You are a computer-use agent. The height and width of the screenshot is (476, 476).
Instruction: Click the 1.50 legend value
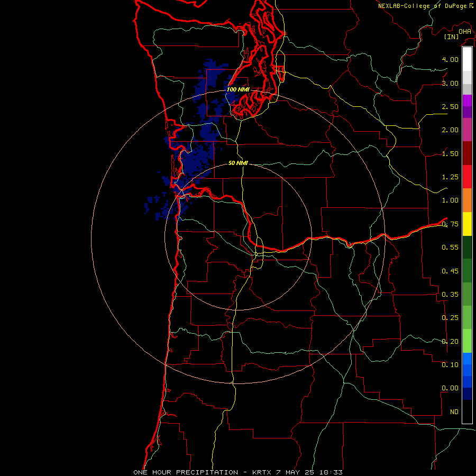pos(450,153)
